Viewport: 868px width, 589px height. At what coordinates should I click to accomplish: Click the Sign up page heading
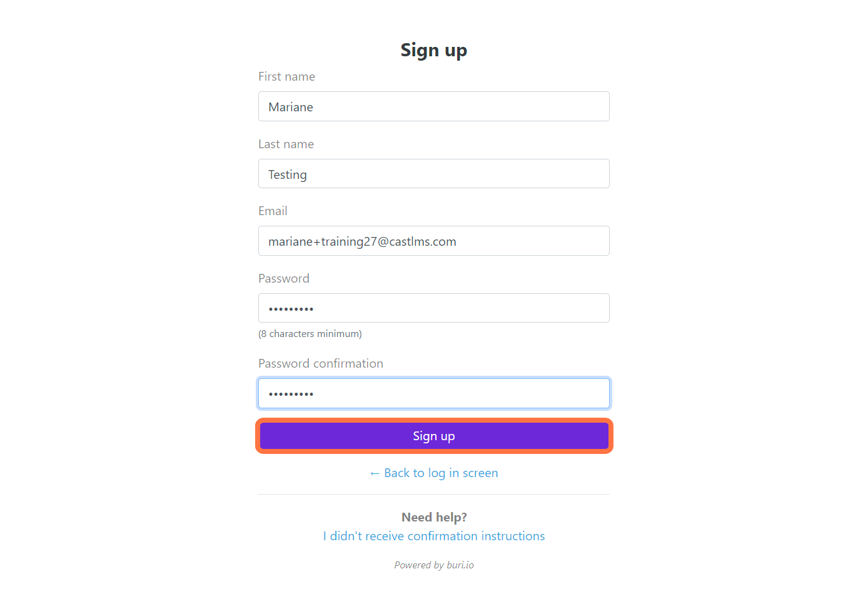[x=433, y=50]
